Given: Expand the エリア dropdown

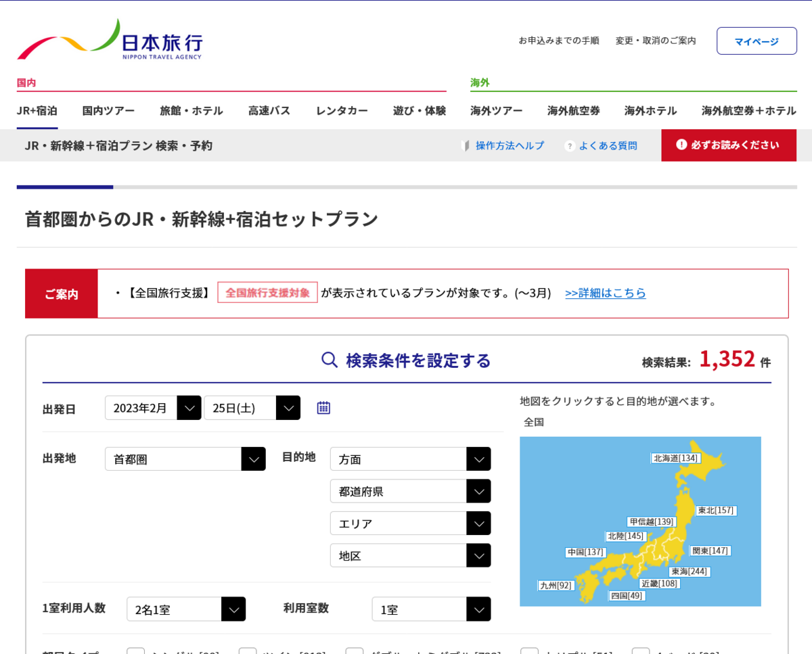Looking at the screenshot, I should pos(411,523).
